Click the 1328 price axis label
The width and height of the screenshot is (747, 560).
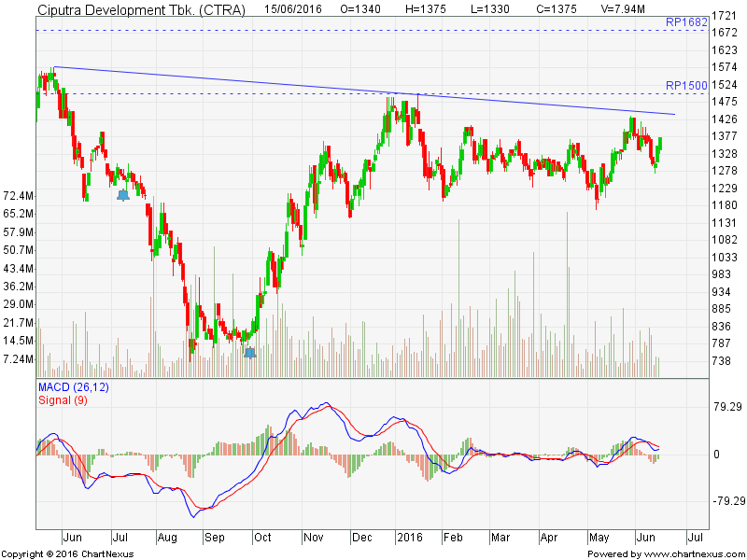click(x=725, y=154)
